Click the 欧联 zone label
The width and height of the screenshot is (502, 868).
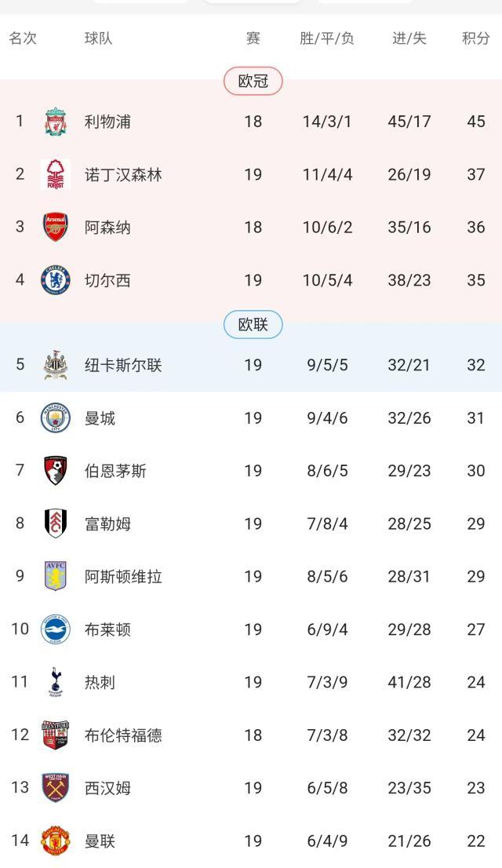(x=253, y=324)
